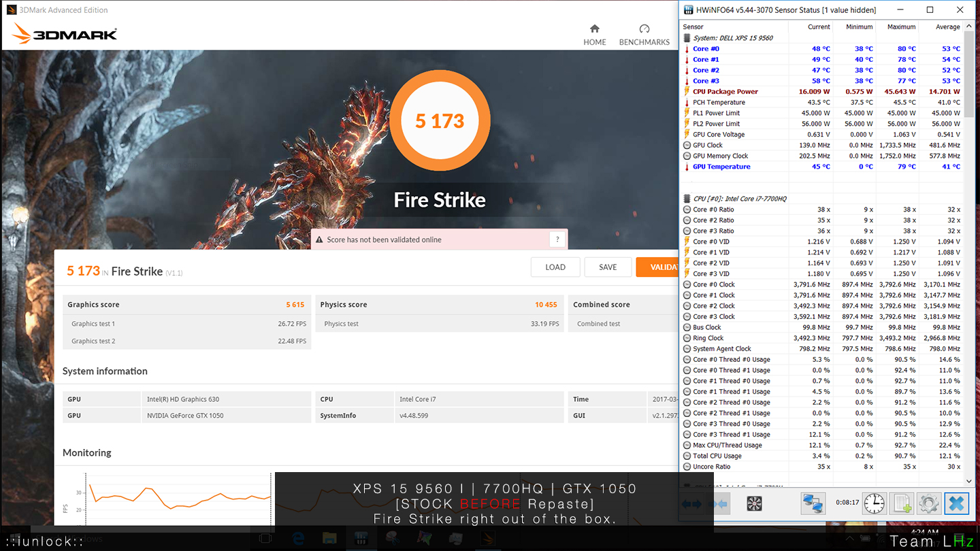Image resolution: width=980 pixels, height=551 pixels.
Task: Click the Task View taskbar icon
Action: point(265,539)
